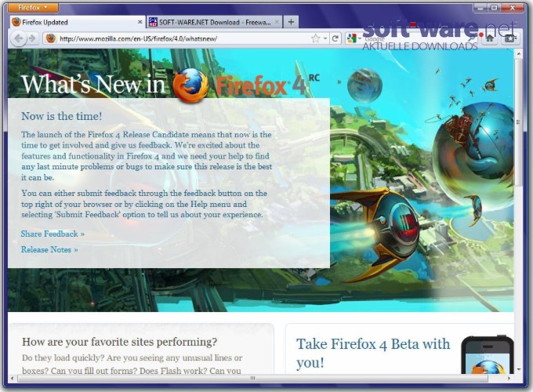Click the scroll right arrow
The height and width of the screenshot is (392, 533).
[x=509, y=378]
